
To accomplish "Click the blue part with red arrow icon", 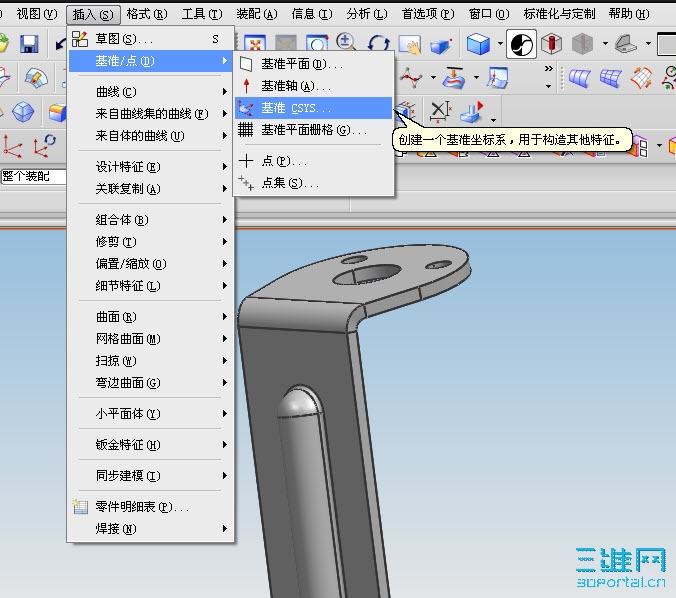I will pyautogui.click(x=472, y=112).
